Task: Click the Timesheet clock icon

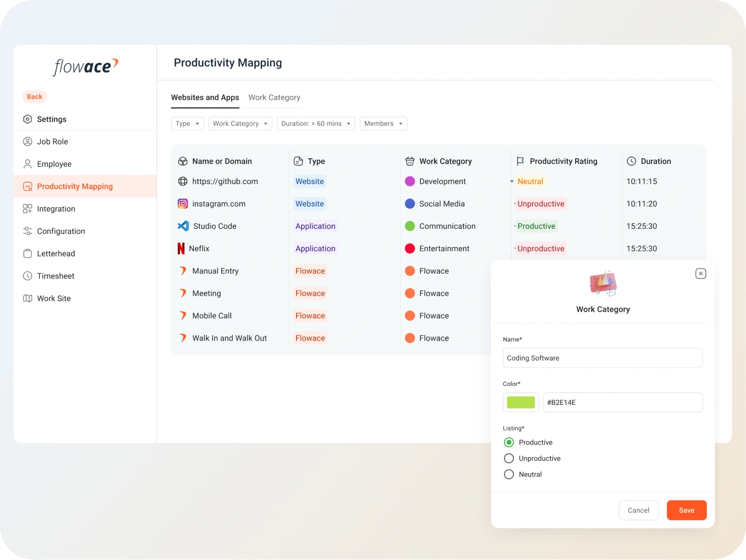Action: point(28,276)
